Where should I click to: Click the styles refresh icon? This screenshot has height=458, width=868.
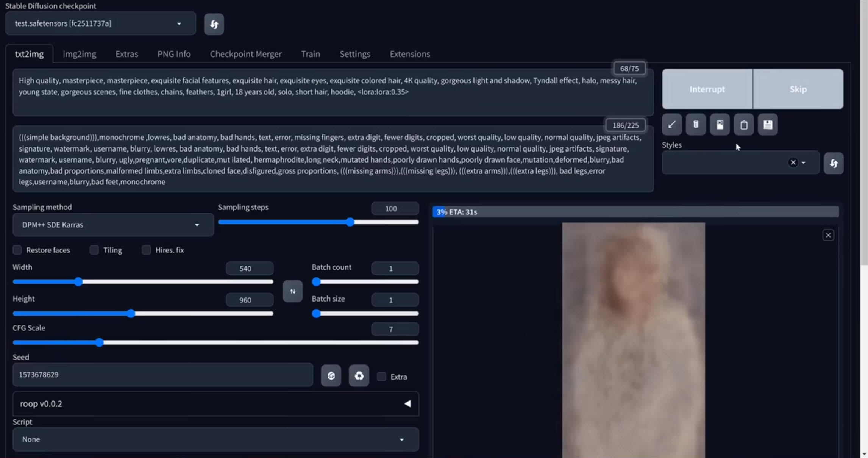pyautogui.click(x=833, y=163)
